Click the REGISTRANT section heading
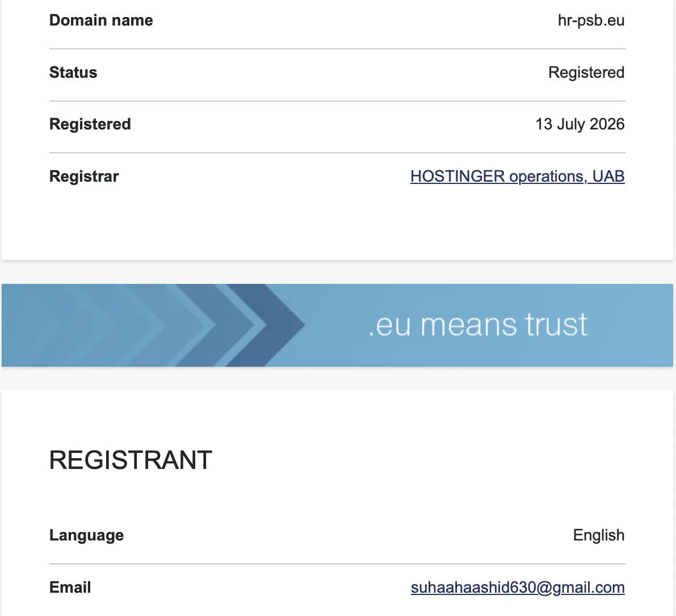 (131, 460)
